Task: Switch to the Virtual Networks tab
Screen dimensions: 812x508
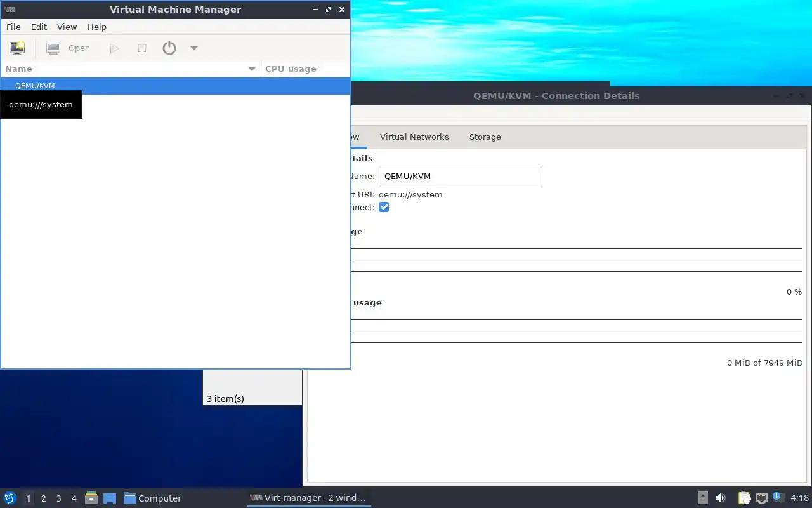Action: (414, 137)
